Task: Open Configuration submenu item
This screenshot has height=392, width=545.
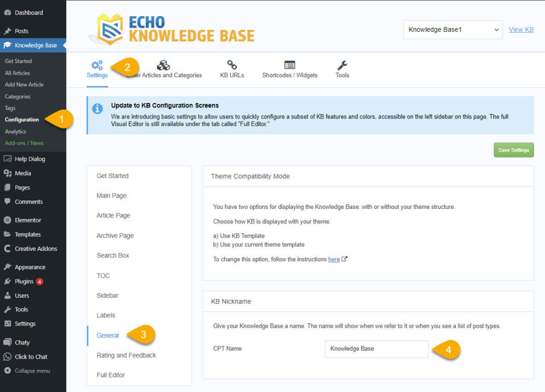Action: [22, 120]
